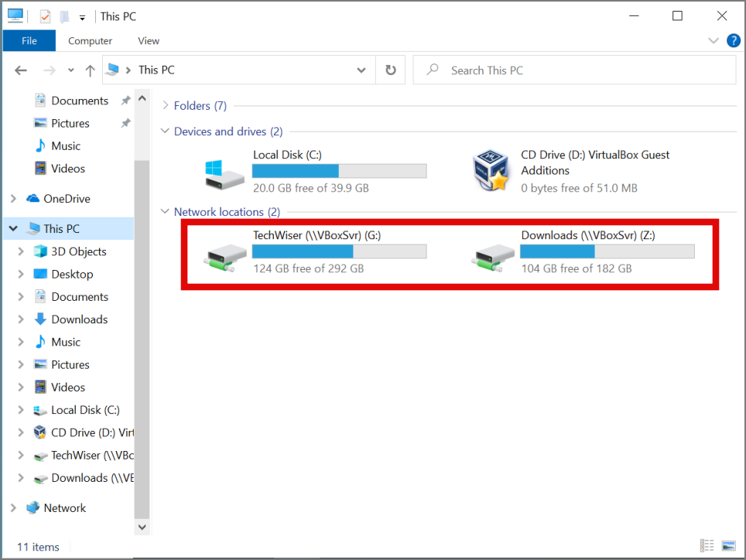Click '20.0 GB free of 39.9 GB' text
Viewport: 746px width, 560px height.
pyautogui.click(x=310, y=188)
